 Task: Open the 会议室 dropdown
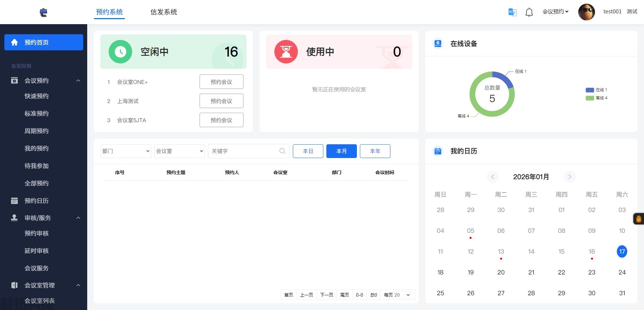179,151
